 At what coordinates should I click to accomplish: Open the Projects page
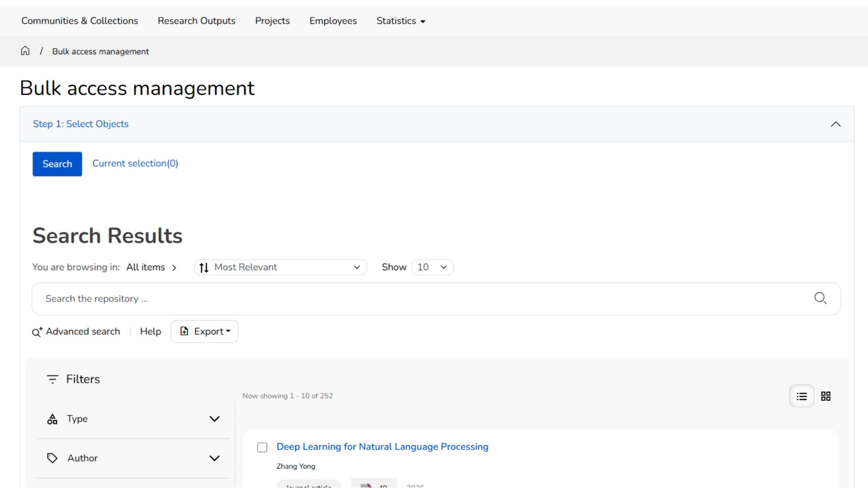click(x=272, y=21)
